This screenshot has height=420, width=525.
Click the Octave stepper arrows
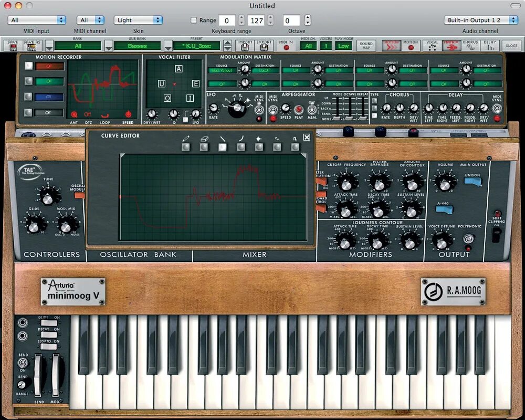click(308, 20)
